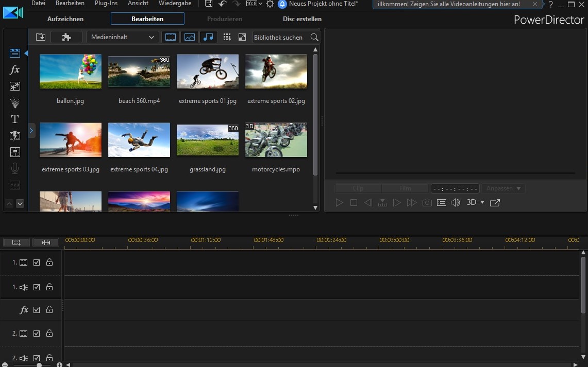Open the Datei menu
588x367 pixels.
pos(38,4)
